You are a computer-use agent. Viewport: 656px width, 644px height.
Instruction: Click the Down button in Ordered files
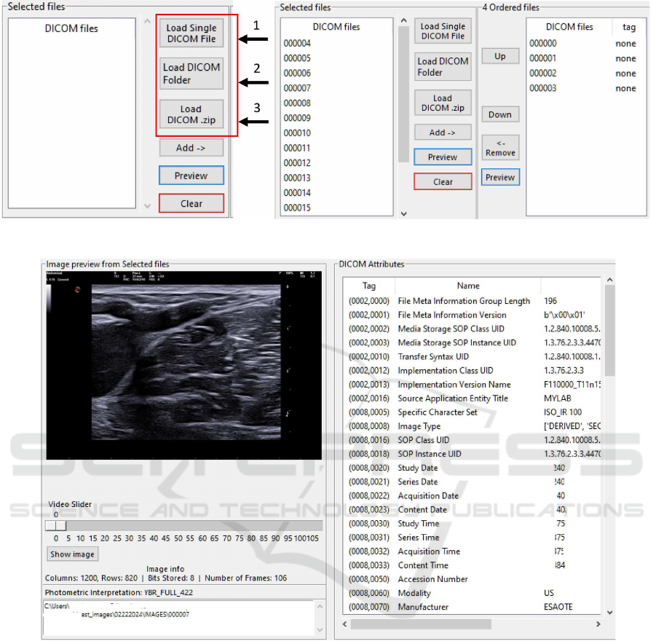[x=500, y=114]
